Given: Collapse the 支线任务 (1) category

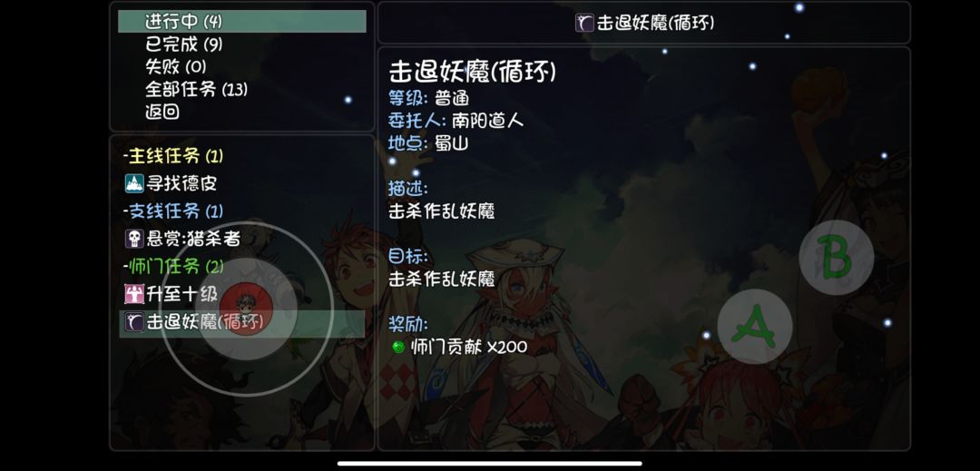Looking at the screenshot, I should coord(173,211).
